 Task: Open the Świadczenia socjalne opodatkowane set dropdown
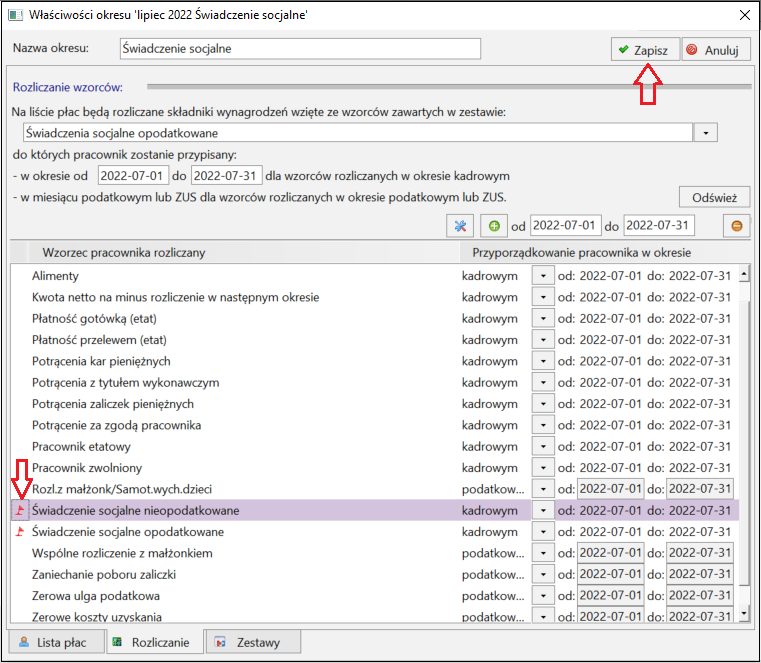706,133
